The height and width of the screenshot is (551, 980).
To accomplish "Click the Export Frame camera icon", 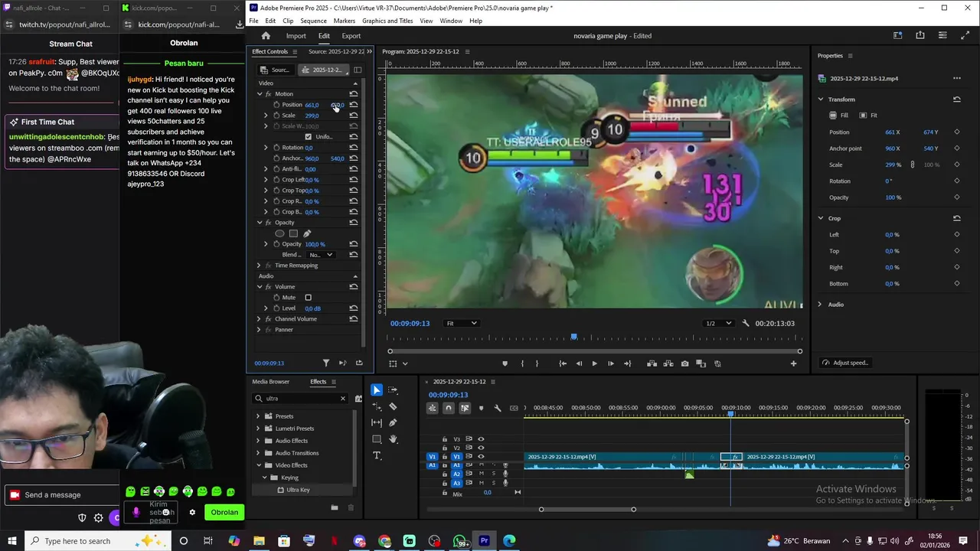I will (684, 364).
